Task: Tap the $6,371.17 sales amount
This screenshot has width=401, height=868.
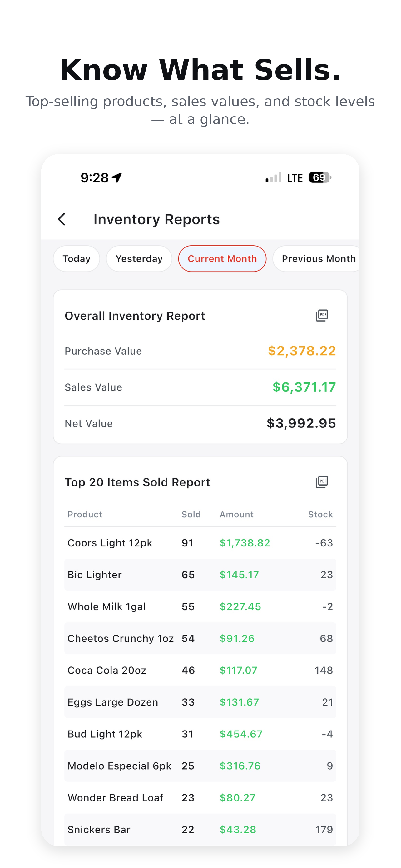Action: coord(304,387)
